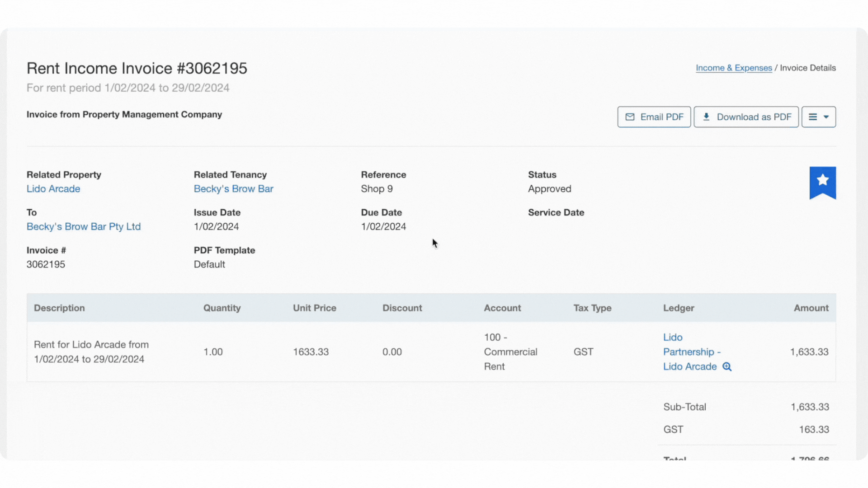Click the Tax Type column header

[592, 308]
